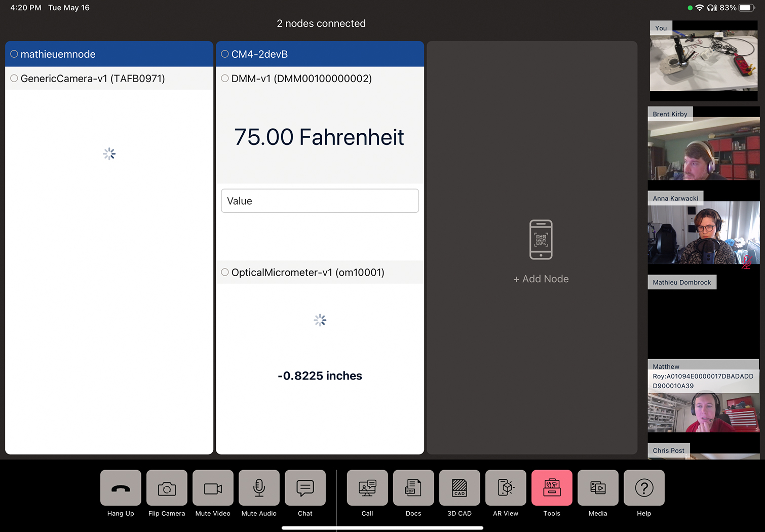The width and height of the screenshot is (765, 532).
Task: Open the Tools panel
Action: (x=551, y=487)
